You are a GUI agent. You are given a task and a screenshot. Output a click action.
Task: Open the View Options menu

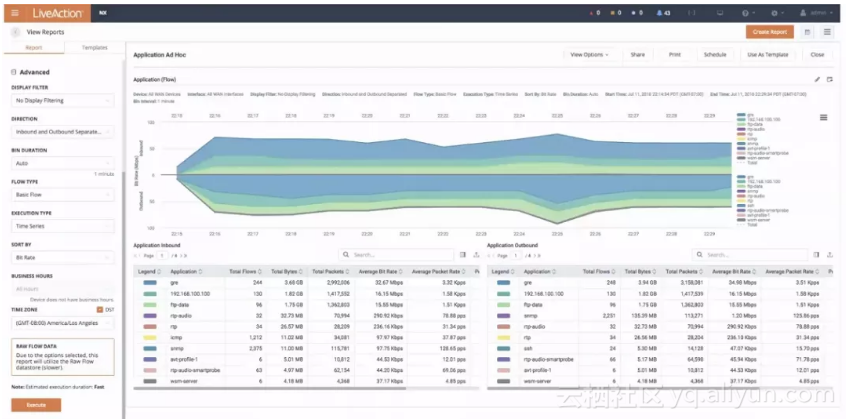[590, 55]
